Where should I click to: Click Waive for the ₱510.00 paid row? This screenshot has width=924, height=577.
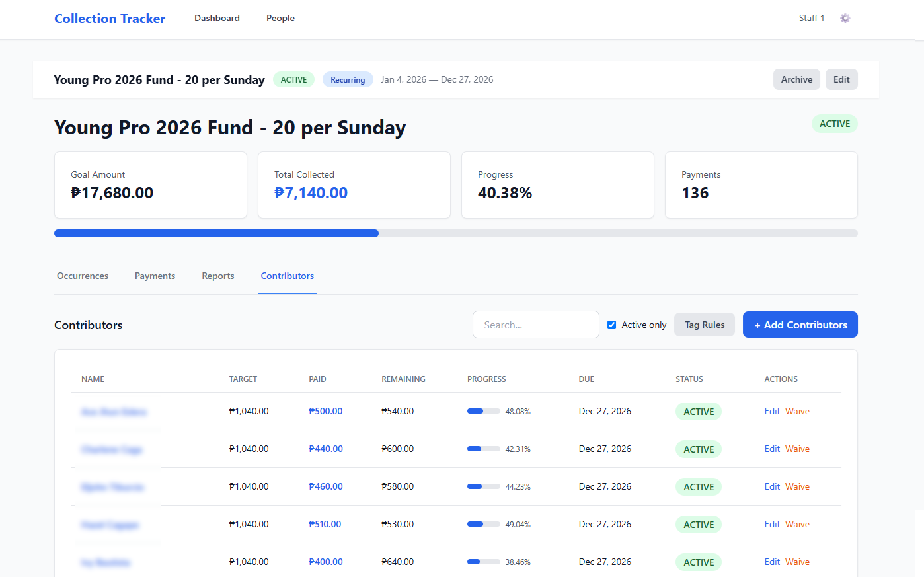(797, 524)
